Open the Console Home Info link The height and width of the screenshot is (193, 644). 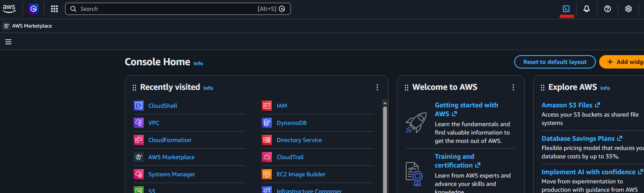[x=198, y=63]
